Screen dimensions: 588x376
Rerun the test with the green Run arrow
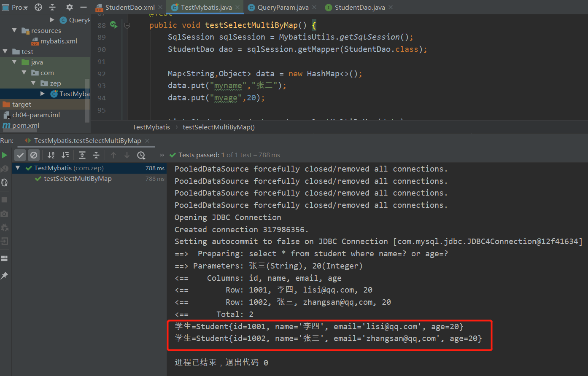tap(5, 155)
